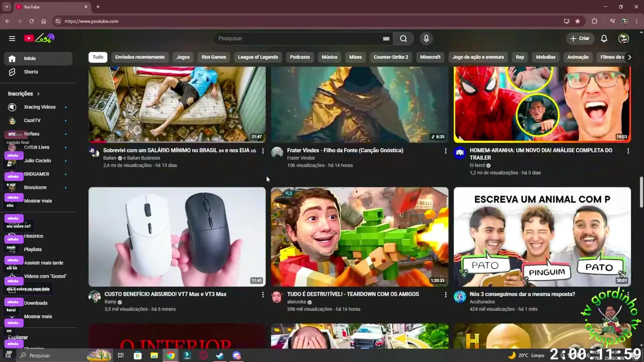The image size is (644, 362).
Task: Open the YouTube hamburger guide menu
Action: pos(12,38)
